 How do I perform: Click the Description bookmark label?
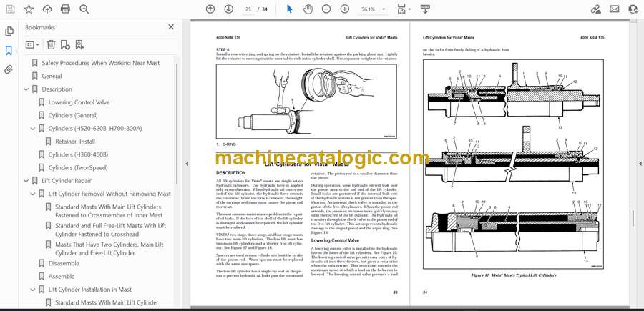pos(57,89)
